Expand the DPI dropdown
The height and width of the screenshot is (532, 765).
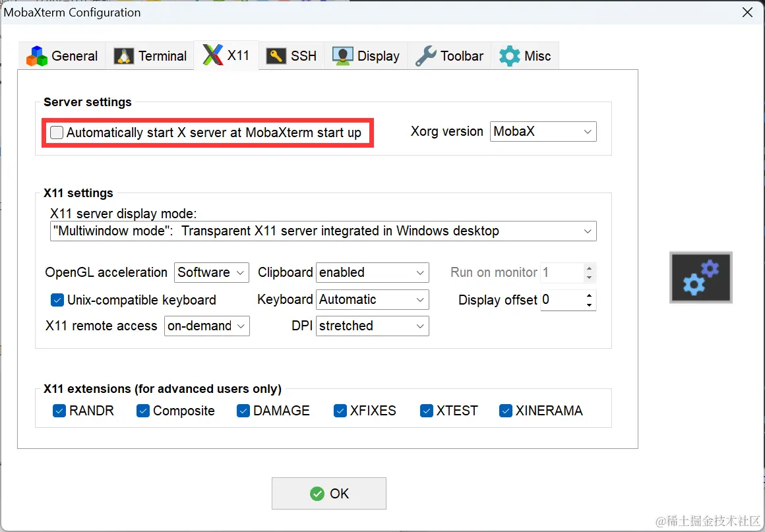372,326
